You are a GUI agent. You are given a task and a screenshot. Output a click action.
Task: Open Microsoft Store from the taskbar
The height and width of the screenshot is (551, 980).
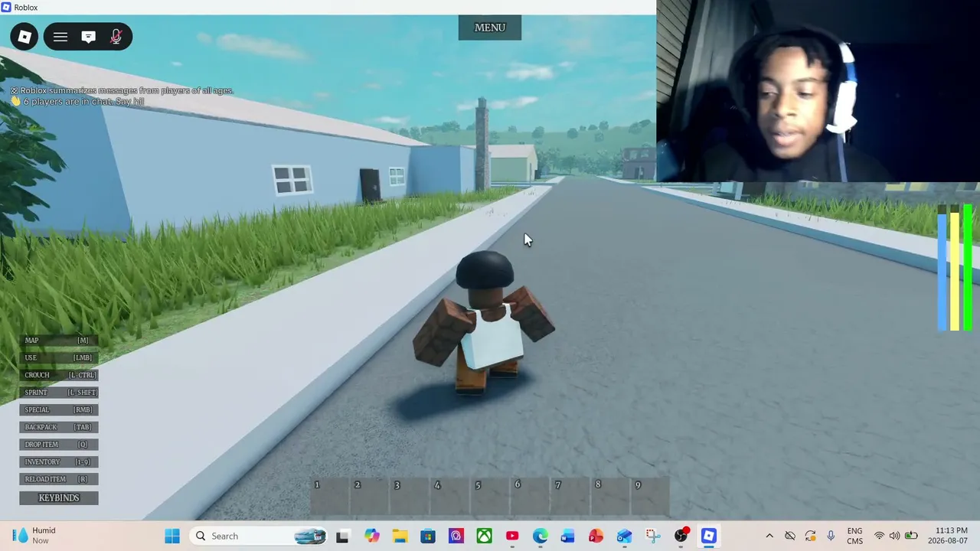(x=428, y=536)
